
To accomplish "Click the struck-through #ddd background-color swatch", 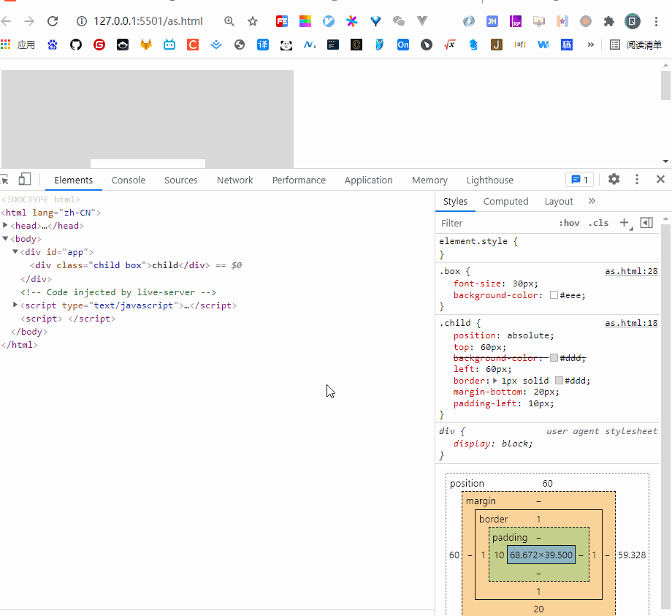I will [x=554, y=357].
